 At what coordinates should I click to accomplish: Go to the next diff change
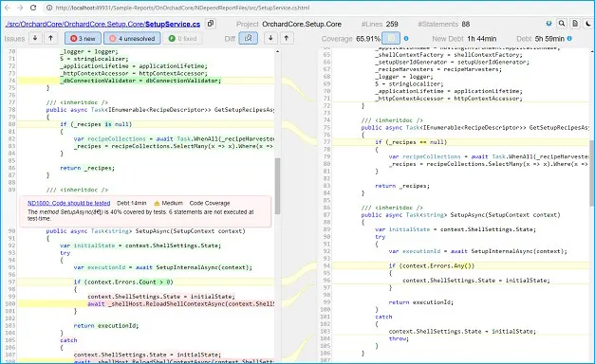[270, 38]
